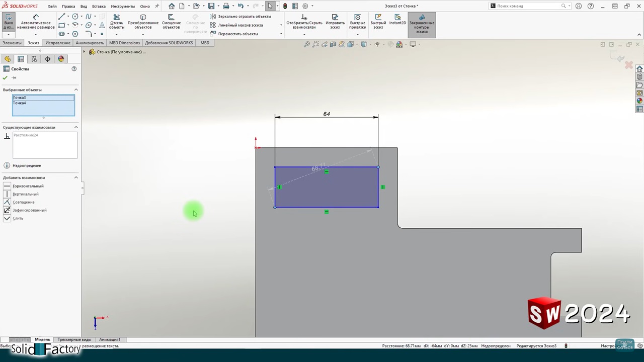Open the appearance color ball in view toolbar
644x362 pixels.
(x=399, y=44)
